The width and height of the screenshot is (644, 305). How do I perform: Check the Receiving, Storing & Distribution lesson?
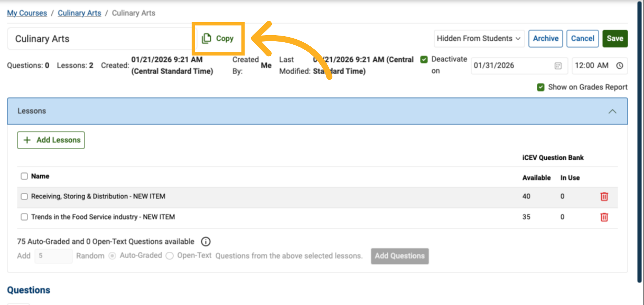coord(24,196)
